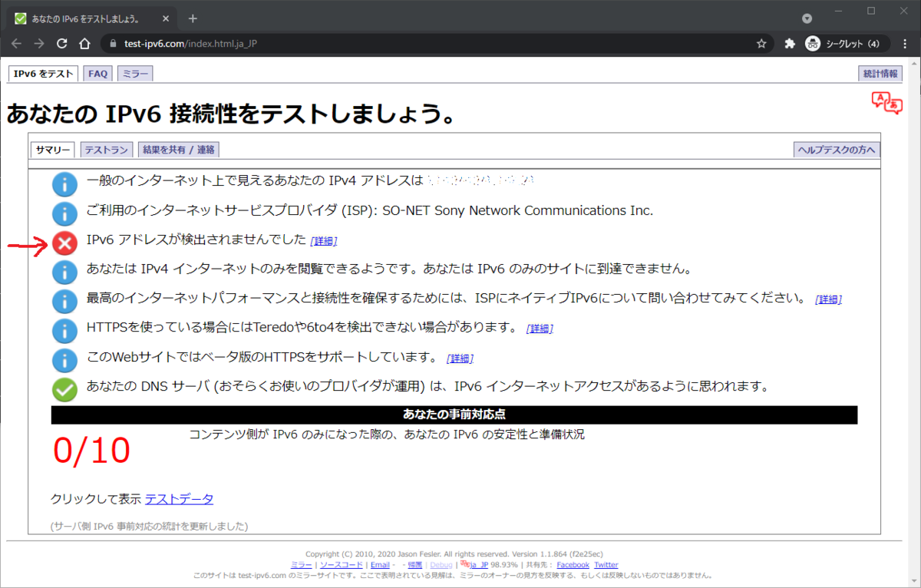Open Chrome three-dot menu
The image size is (921, 588).
904,44
